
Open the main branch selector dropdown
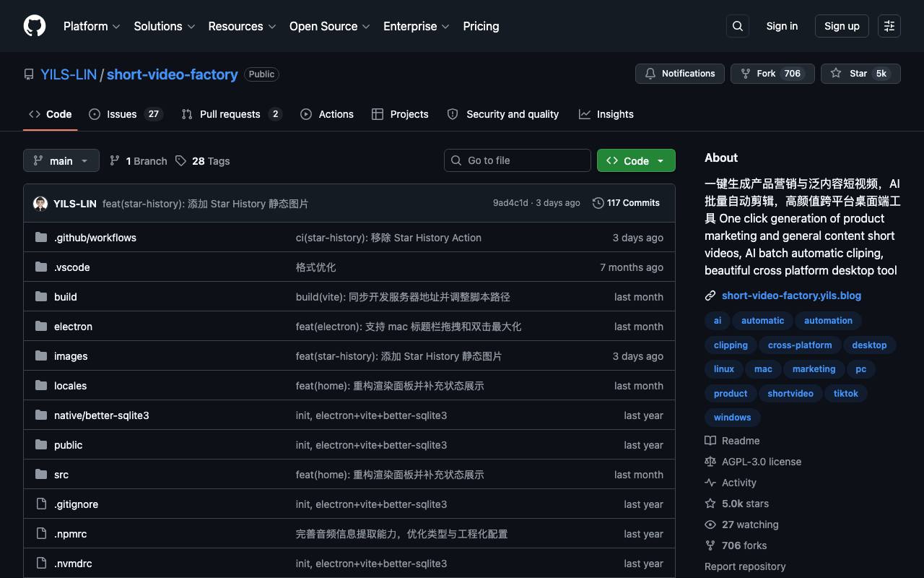pos(61,160)
